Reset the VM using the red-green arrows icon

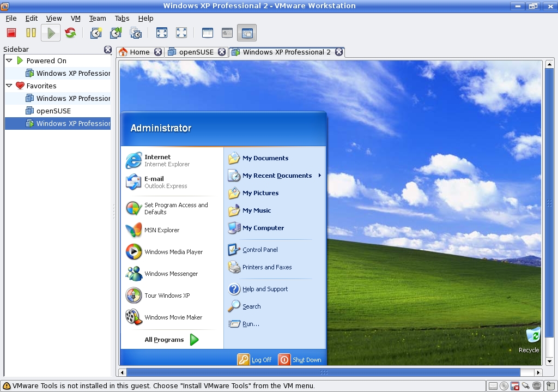[70, 33]
